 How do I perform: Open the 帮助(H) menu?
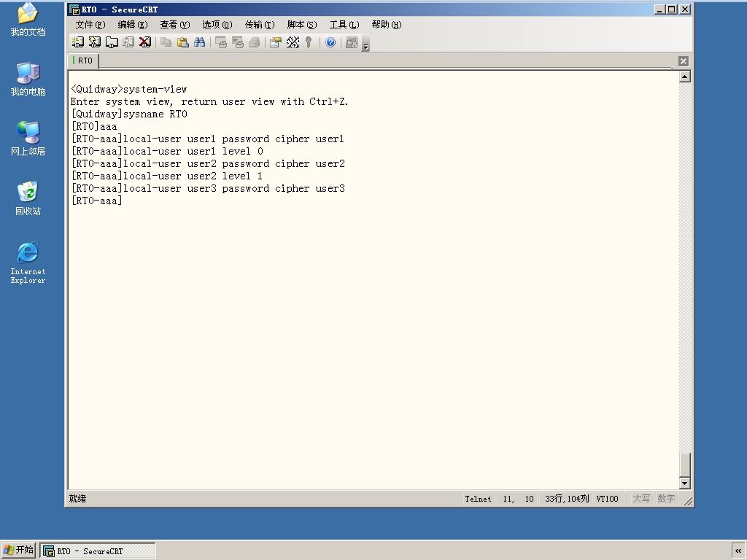click(387, 25)
